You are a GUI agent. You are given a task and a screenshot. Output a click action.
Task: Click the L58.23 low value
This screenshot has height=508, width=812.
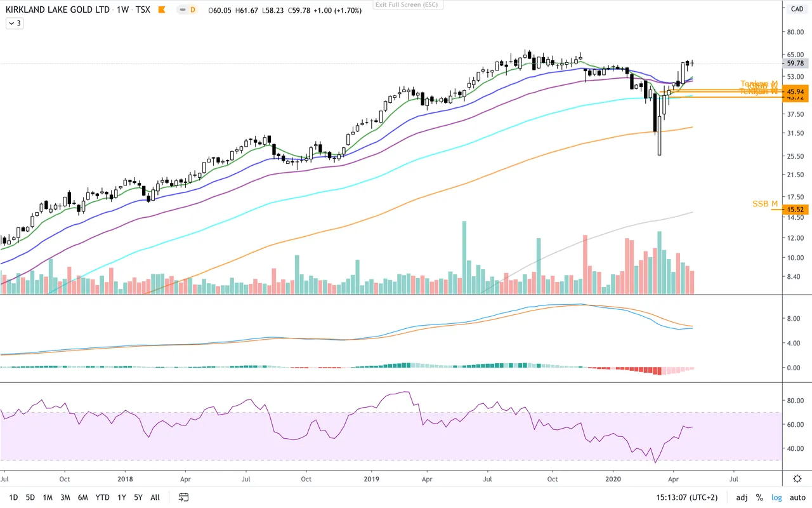click(x=273, y=10)
